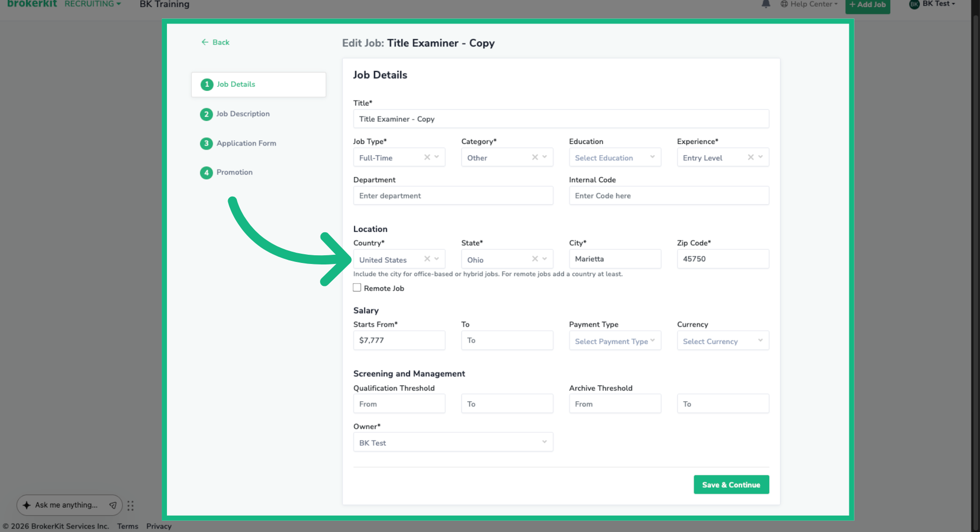Click Save & Continue button
This screenshot has width=980, height=532.
731,485
